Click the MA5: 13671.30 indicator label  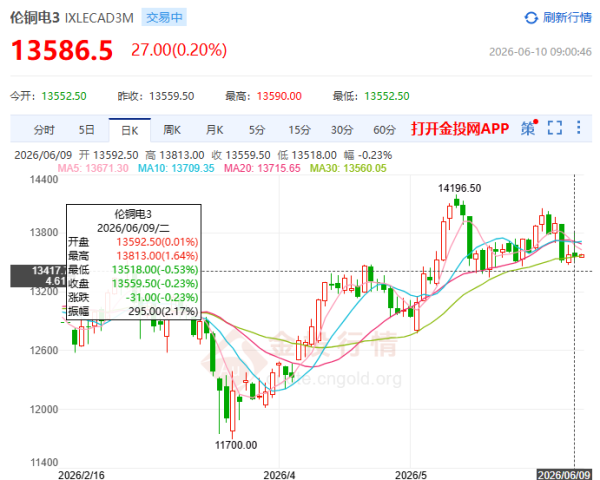click(93, 168)
